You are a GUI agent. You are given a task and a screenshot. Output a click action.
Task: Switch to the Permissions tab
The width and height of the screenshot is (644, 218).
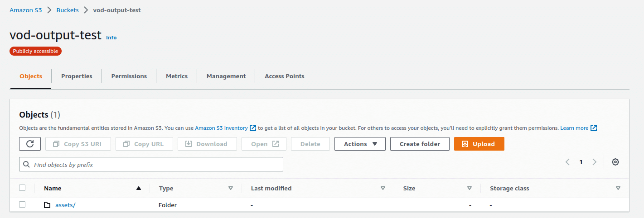tap(129, 76)
